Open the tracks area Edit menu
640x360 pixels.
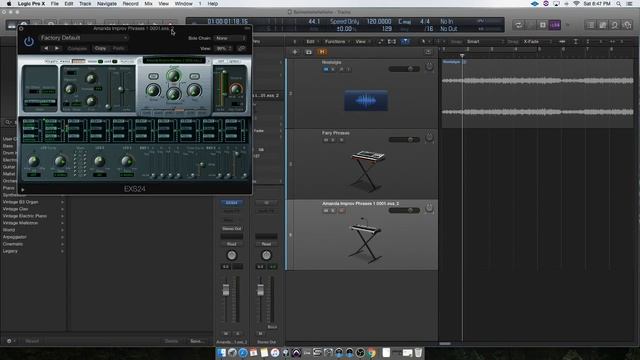click(312, 42)
